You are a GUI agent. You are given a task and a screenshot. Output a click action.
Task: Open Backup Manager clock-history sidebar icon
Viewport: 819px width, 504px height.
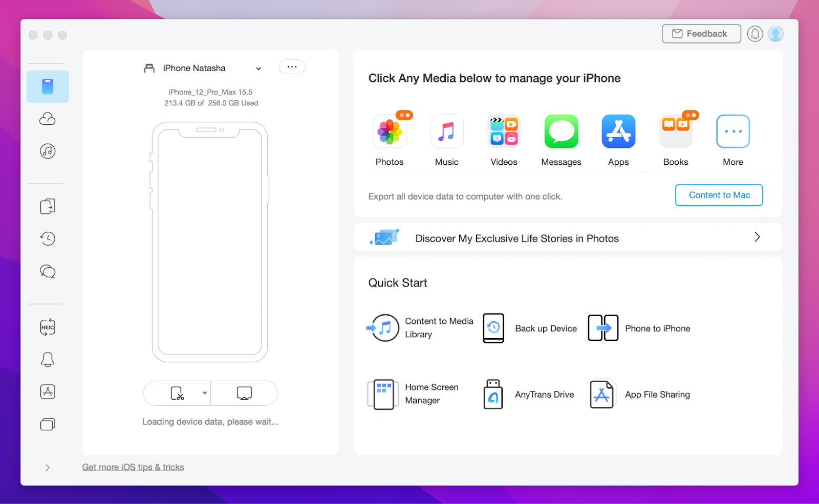(48, 238)
